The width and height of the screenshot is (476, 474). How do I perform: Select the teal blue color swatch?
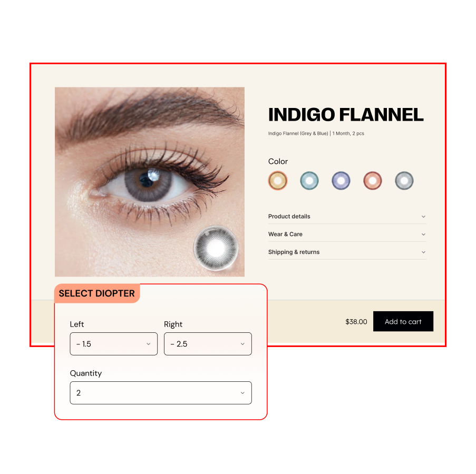[309, 181]
